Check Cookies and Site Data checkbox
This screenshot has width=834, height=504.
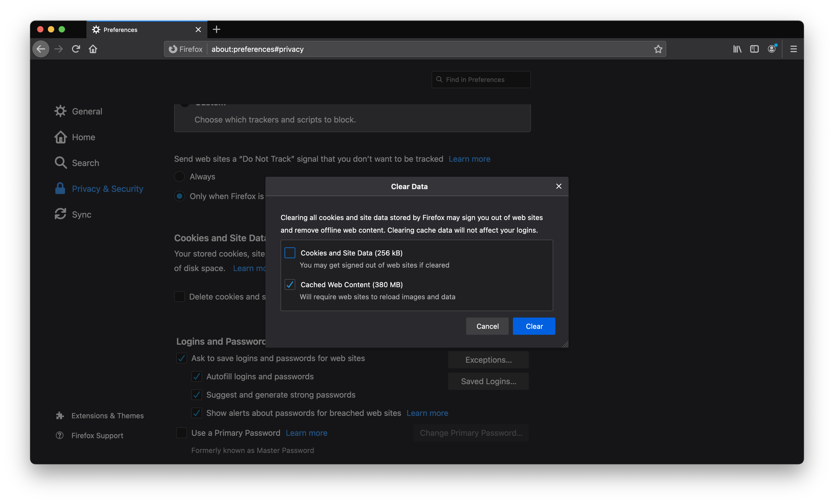click(290, 253)
